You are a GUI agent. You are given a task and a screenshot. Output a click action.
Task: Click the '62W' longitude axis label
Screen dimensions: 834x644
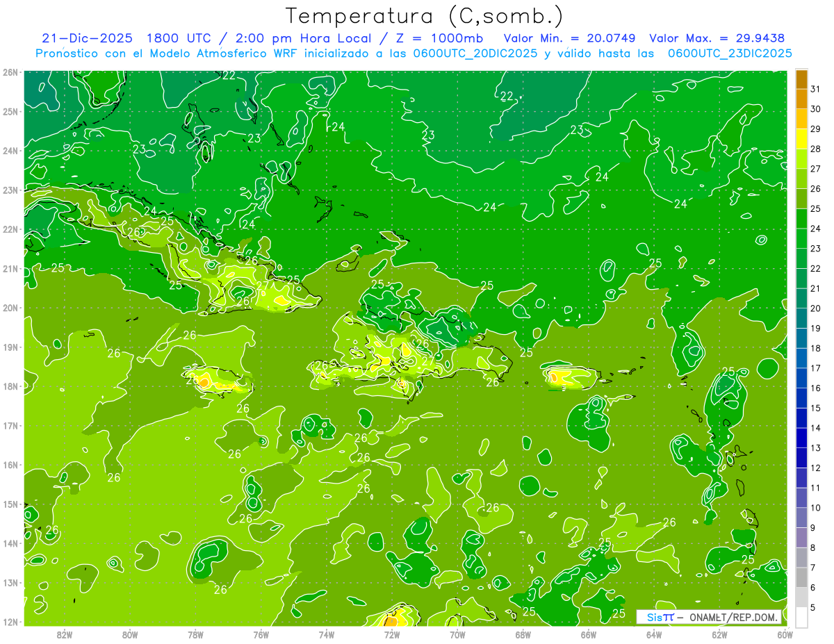coord(719,635)
